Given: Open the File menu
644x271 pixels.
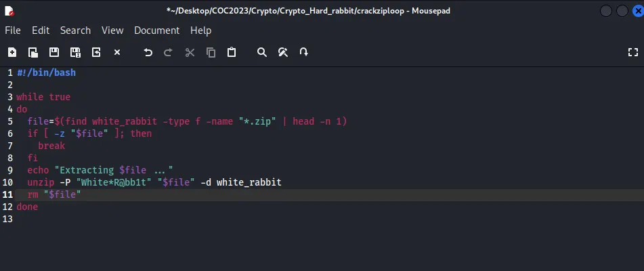Looking at the screenshot, I should [x=13, y=30].
